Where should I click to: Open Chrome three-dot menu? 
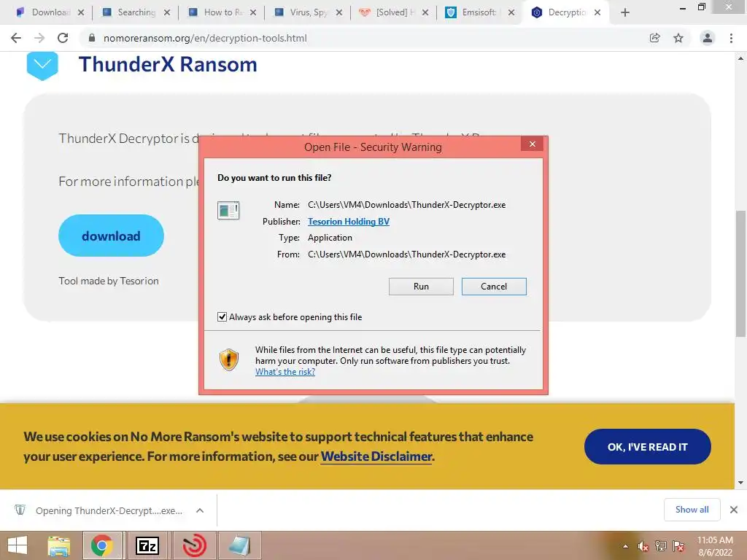731,38
